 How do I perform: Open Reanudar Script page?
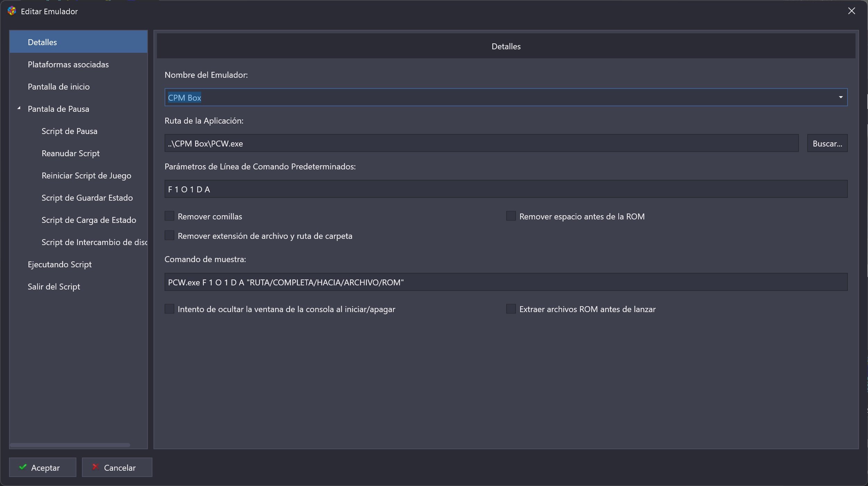pyautogui.click(x=70, y=153)
